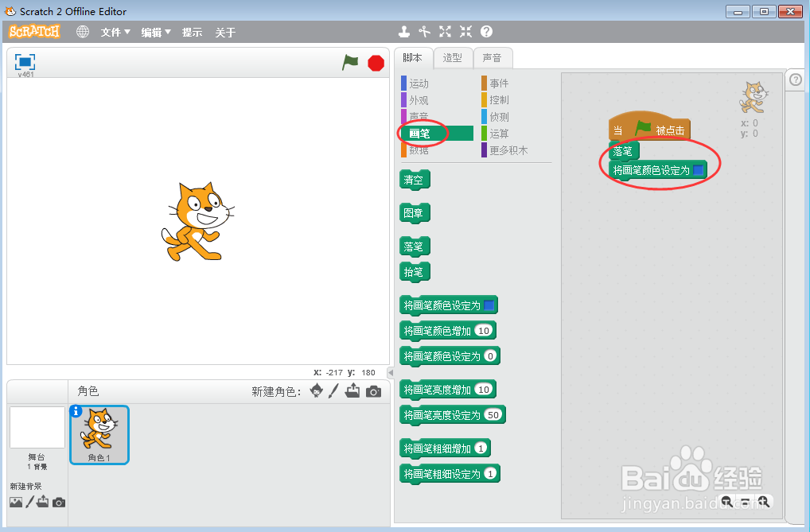Open the 文件 menu
Viewport: 810px width, 532px height.
[115, 33]
